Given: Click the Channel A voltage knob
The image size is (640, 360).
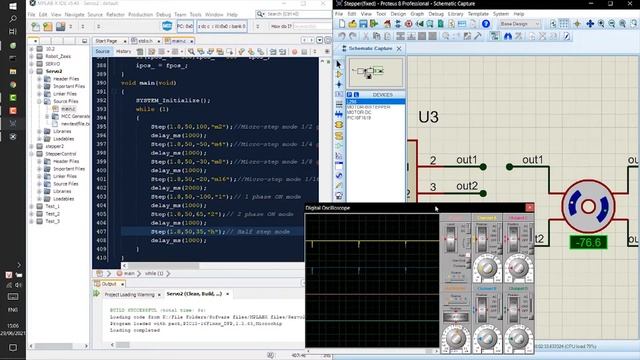Looking at the screenshot, I should pyautogui.click(x=487, y=268).
